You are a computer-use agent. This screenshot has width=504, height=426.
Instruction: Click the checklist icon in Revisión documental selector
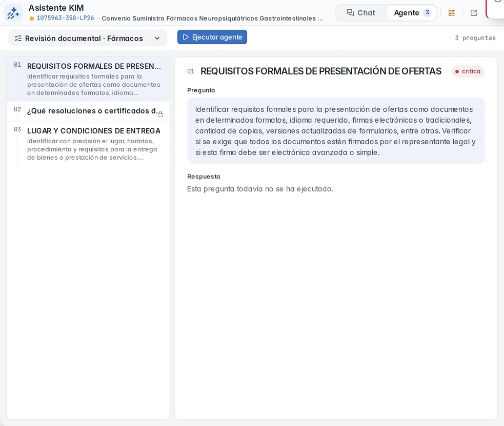pos(18,38)
